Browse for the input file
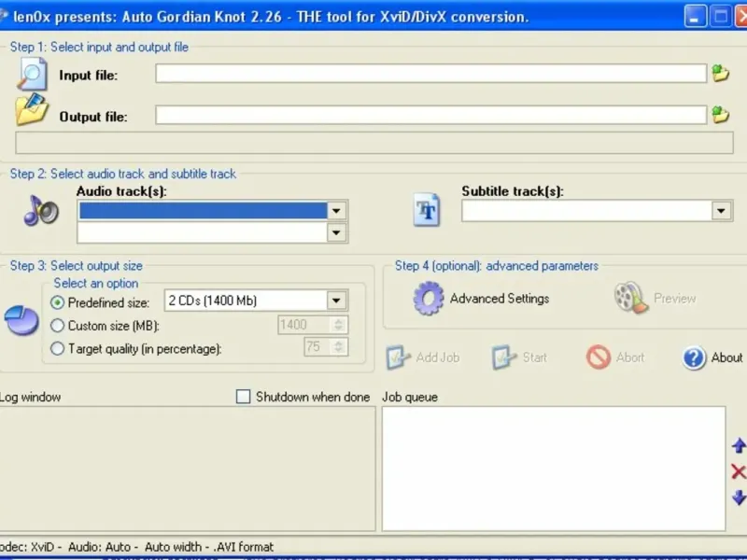 coord(720,74)
